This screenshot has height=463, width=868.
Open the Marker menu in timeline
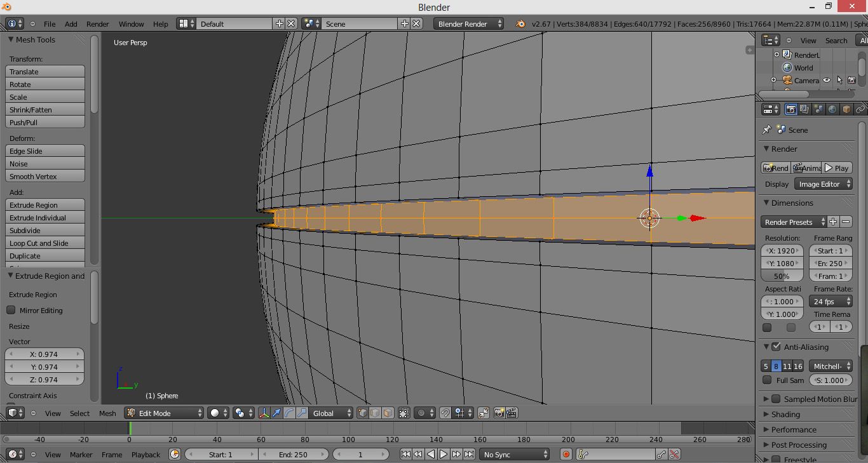[x=81, y=455]
